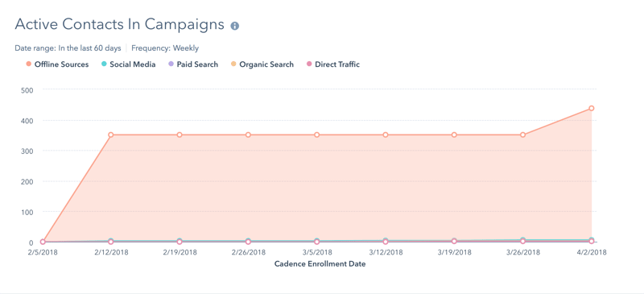Screen dimensions: 644x294
Task: Hide the Organic Search series from legend
Action: click(x=262, y=64)
